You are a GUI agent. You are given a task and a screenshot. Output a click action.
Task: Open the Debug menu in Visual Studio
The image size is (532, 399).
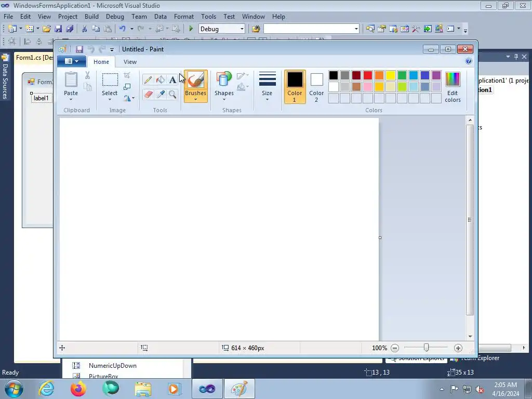point(115,16)
